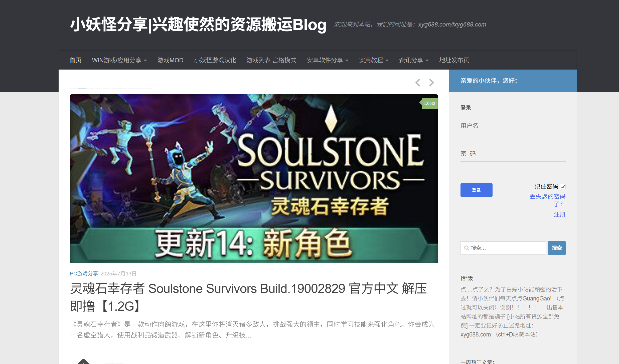Select 小妖怪游戏汉化 in the navigation
Screen dimensions: 619x364
(x=215, y=60)
